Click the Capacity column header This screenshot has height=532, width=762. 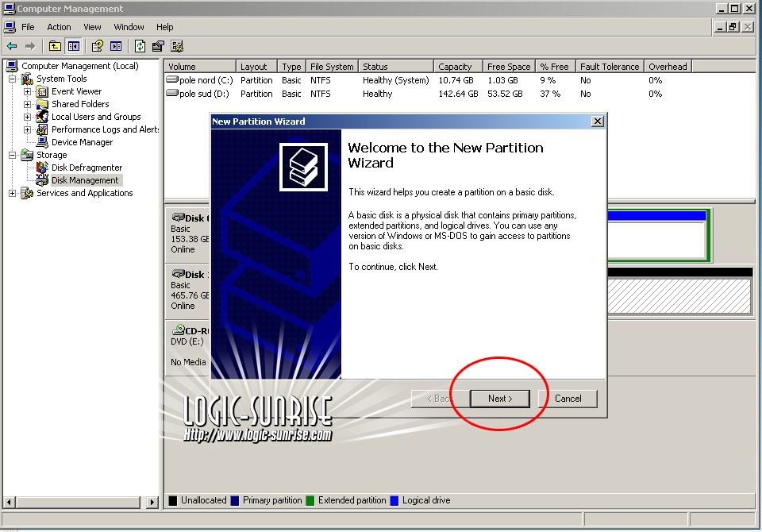coord(456,67)
